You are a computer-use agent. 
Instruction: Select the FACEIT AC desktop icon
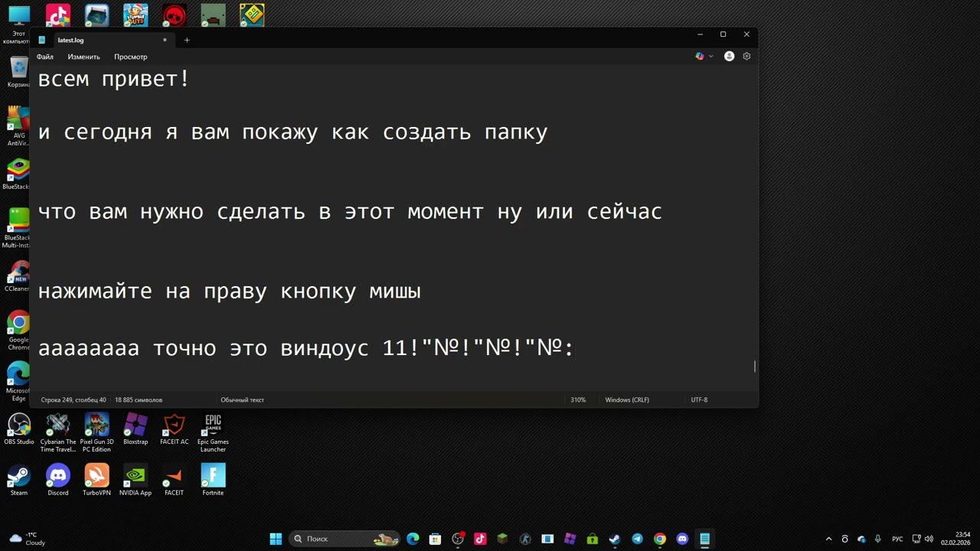click(175, 429)
